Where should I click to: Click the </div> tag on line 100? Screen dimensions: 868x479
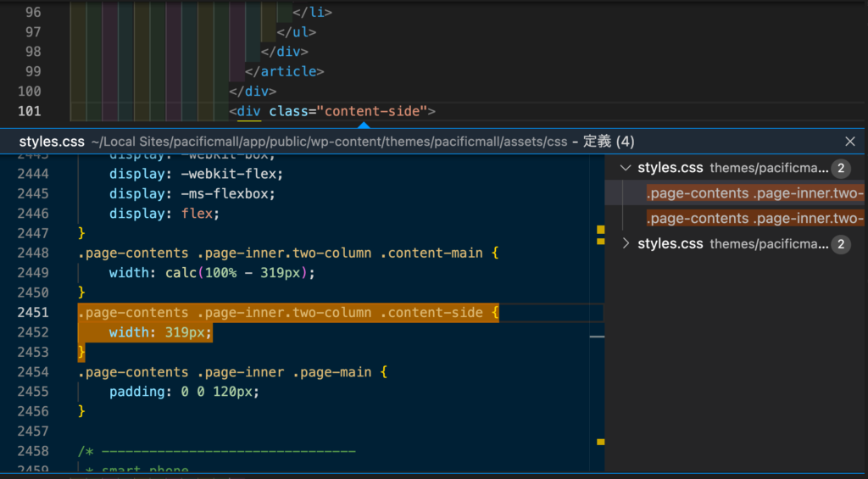tap(253, 92)
